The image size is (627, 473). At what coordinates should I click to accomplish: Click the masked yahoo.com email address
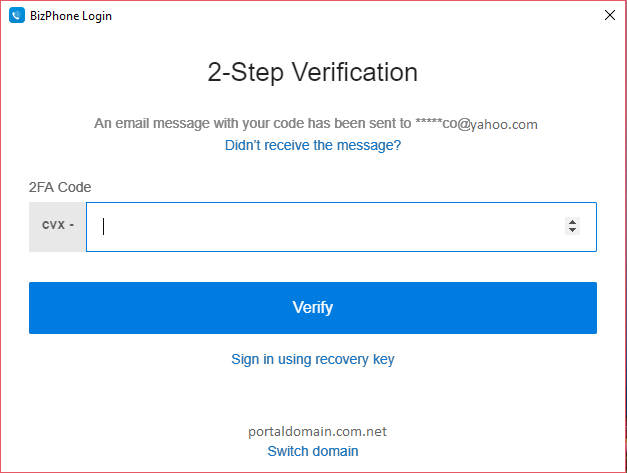pos(476,124)
